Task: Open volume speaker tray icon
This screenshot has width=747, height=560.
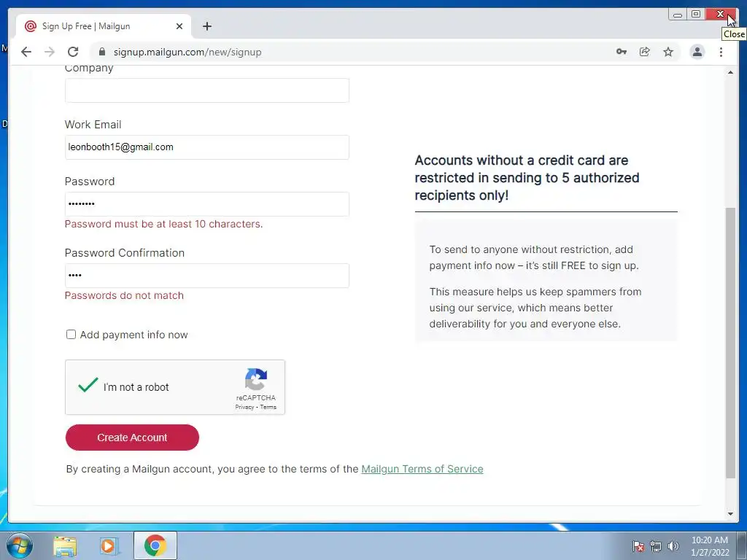Action: [673, 546]
